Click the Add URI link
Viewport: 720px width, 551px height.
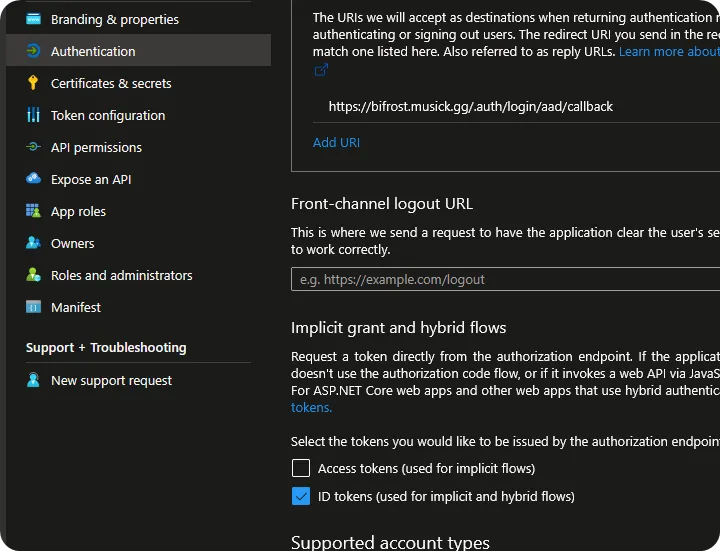pos(336,142)
